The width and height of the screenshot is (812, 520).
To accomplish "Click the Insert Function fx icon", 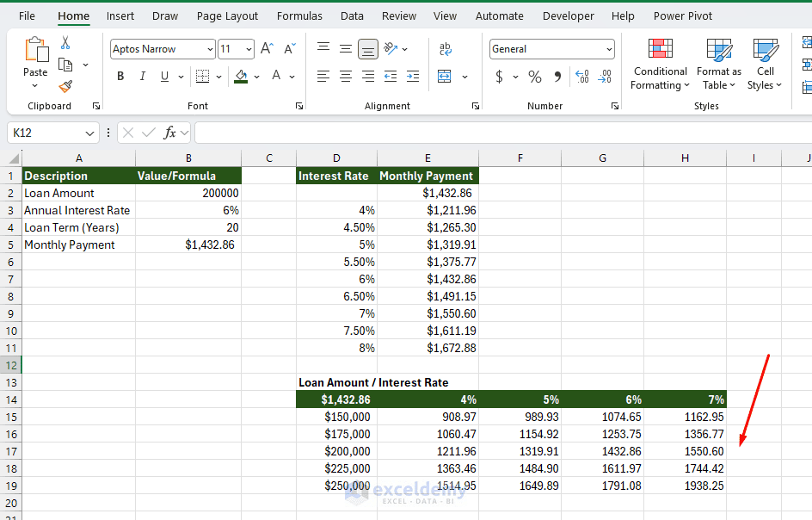I will pos(169,133).
